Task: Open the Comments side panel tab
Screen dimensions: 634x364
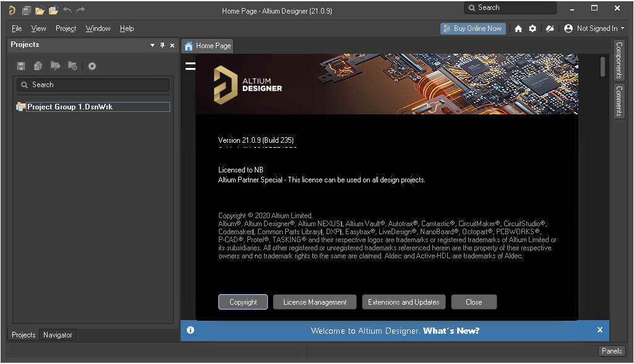Action: (619, 101)
